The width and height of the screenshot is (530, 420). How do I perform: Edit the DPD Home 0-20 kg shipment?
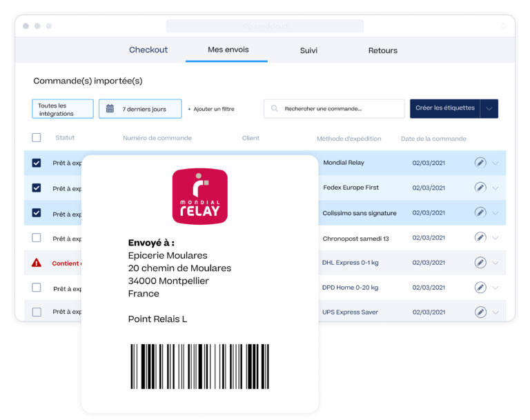(x=480, y=287)
